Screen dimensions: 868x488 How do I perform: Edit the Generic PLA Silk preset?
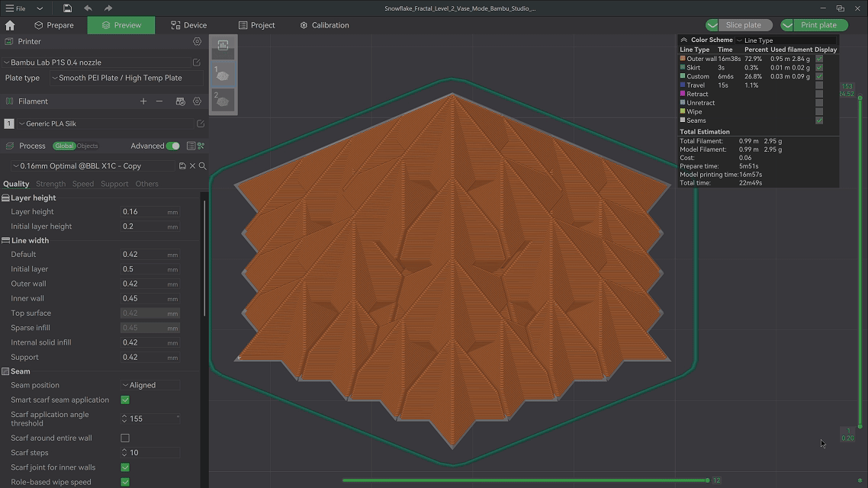click(x=201, y=124)
